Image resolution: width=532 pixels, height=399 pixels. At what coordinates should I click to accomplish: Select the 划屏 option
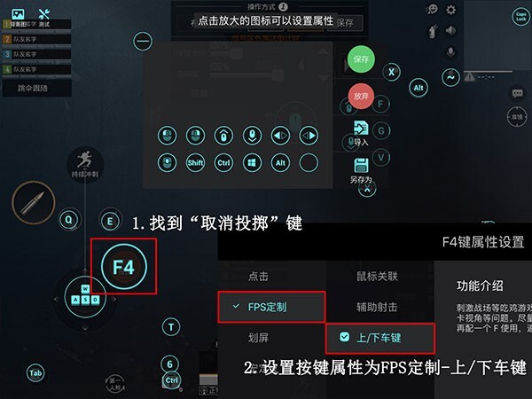tap(258, 338)
